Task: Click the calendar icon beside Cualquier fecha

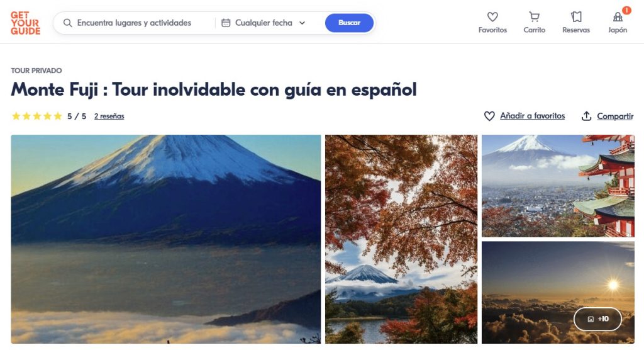Action: (x=226, y=23)
